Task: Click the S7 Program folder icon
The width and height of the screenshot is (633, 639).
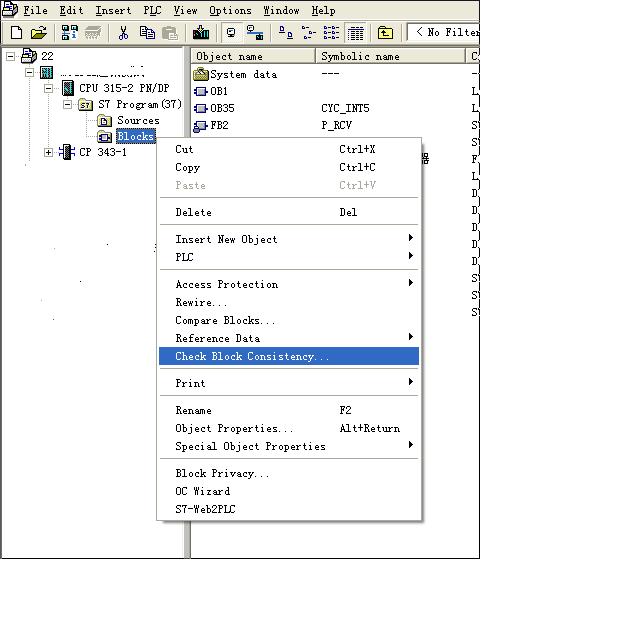Action: point(85,105)
